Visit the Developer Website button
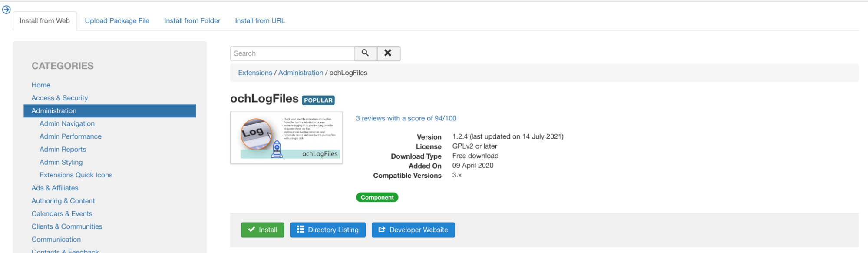 [413, 230]
